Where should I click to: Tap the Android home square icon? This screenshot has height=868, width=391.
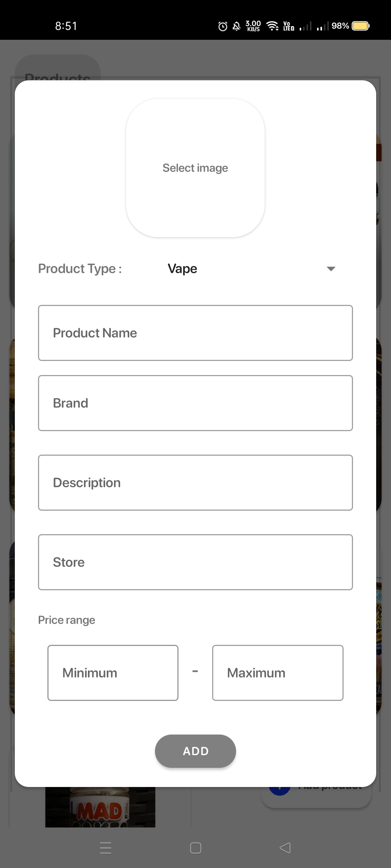coord(195,848)
